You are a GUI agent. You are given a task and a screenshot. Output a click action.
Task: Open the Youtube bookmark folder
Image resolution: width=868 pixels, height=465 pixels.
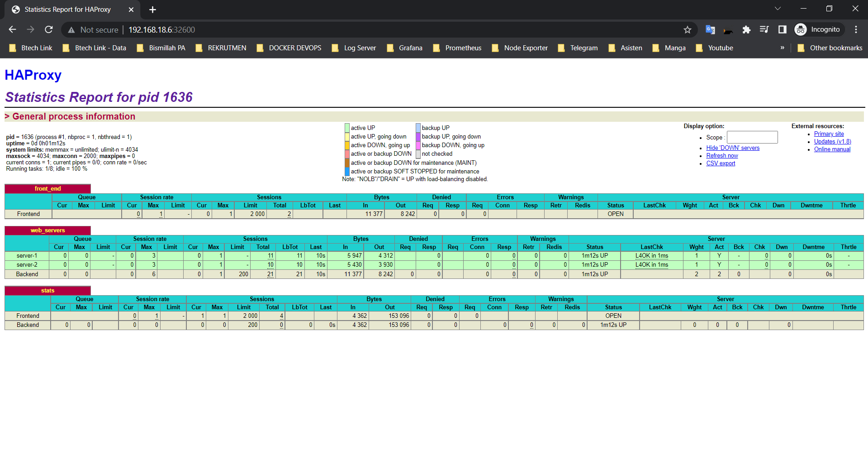click(x=714, y=48)
